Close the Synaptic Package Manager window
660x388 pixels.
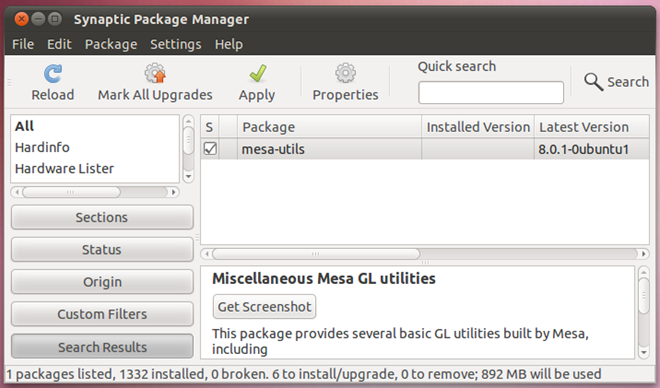21,19
